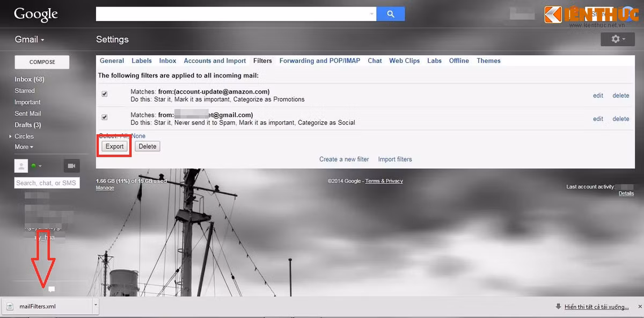644x318 pixels.
Task: Expand the More labels list
Action: point(24,147)
